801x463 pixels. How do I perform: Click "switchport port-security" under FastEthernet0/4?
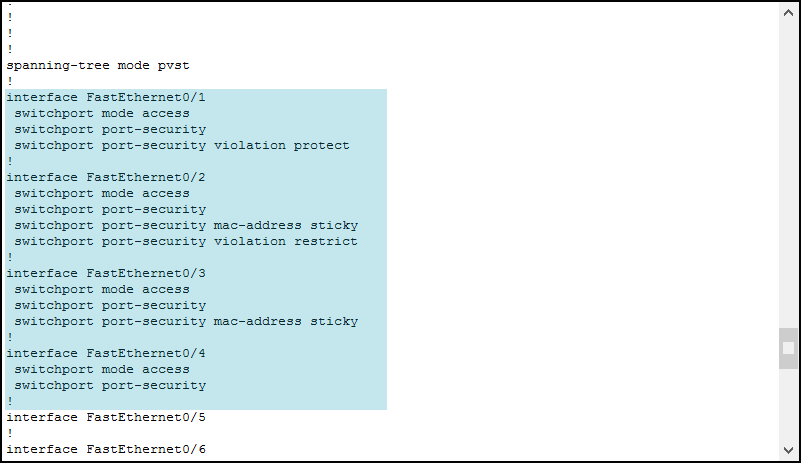[x=110, y=385]
